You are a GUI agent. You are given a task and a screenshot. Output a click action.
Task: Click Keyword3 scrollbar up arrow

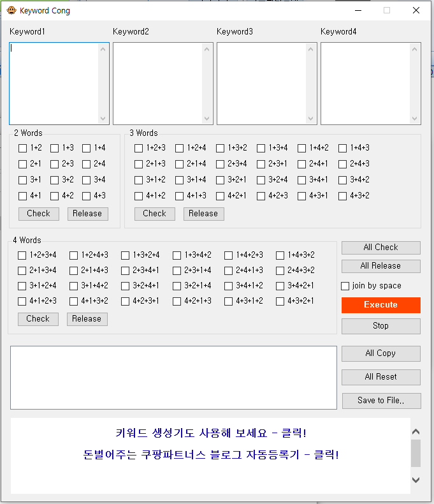click(x=310, y=49)
